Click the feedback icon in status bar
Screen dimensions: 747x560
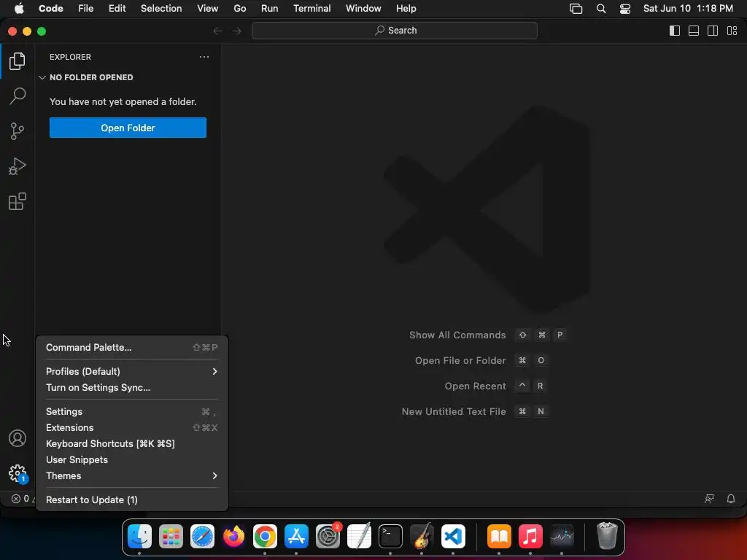pos(709,499)
